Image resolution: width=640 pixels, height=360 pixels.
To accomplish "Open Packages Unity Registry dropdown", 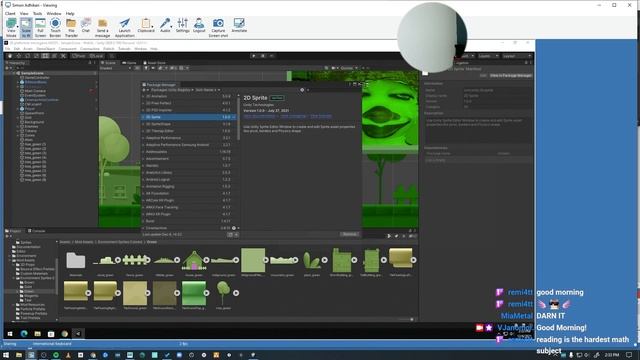I will (172, 90).
